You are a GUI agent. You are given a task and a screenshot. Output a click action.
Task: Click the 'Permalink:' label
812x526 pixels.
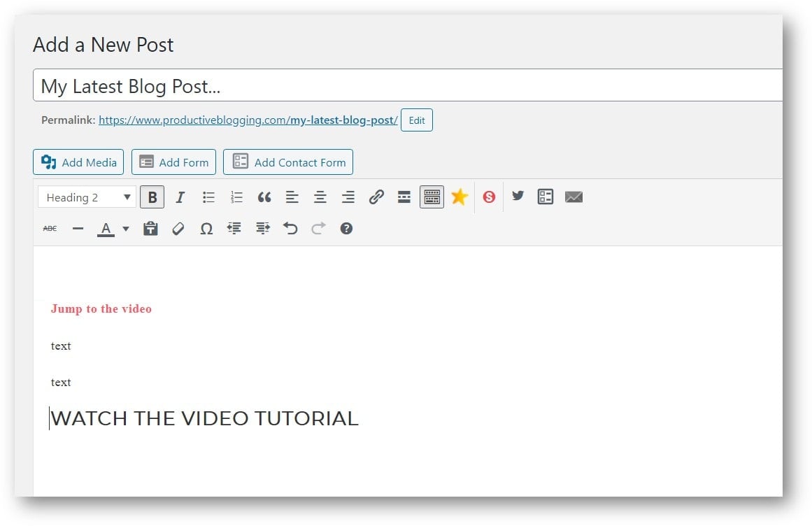pos(69,120)
